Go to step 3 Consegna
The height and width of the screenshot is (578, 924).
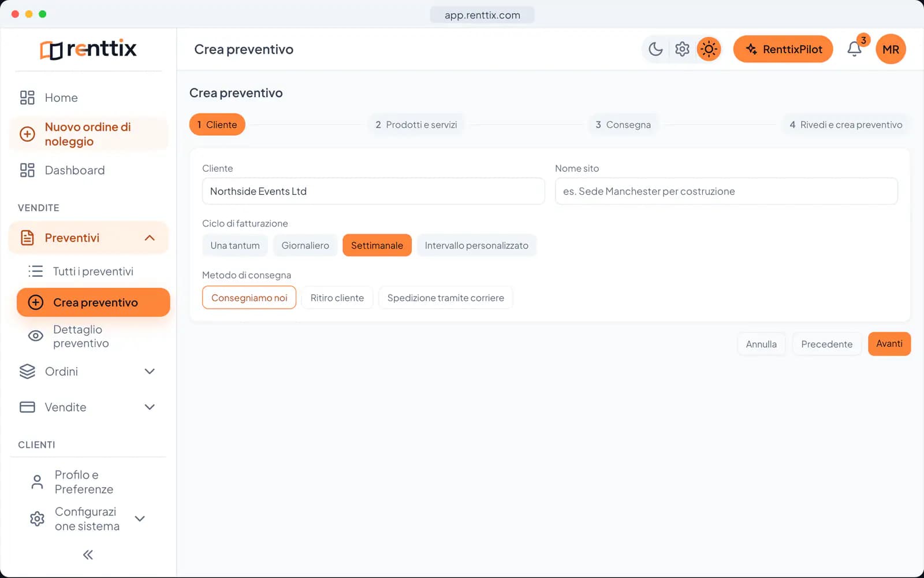click(x=623, y=124)
